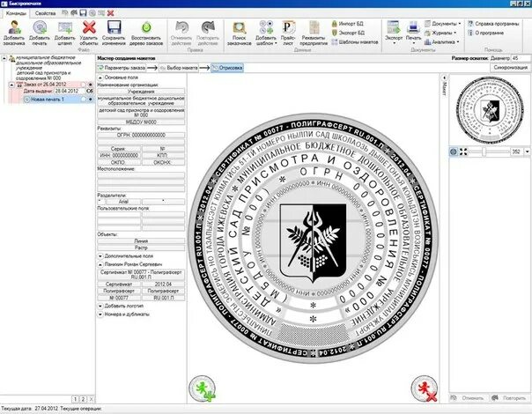This screenshot has height=414, width=532.
Task: Click the green add-layout figure icon below canvas
Action: coord(203,388)
